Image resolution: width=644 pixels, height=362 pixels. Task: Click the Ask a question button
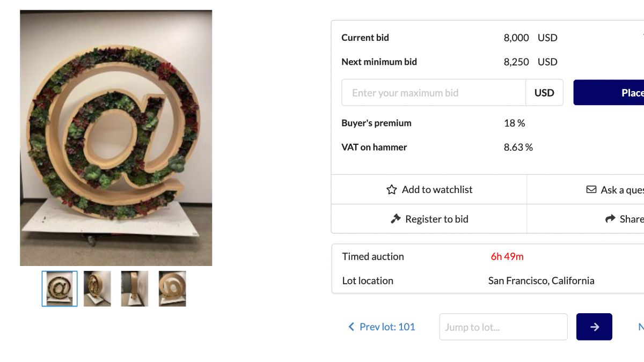point(622,190)
